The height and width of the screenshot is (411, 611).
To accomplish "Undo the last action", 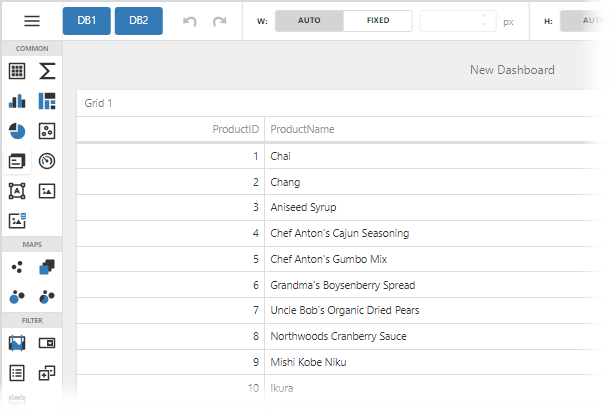I will tap(190, 21).
